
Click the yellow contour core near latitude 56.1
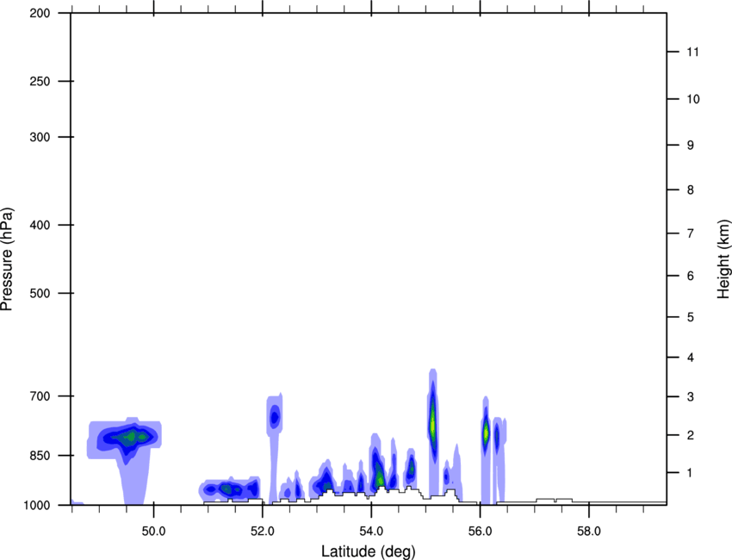pos(486,432)
